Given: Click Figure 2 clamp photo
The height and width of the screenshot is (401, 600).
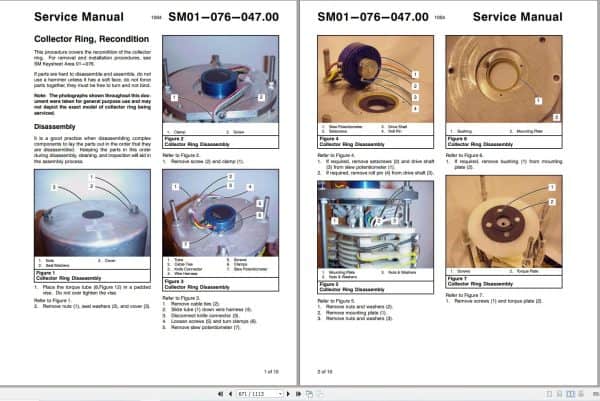Looking at the screenshot, I should 220,79.
